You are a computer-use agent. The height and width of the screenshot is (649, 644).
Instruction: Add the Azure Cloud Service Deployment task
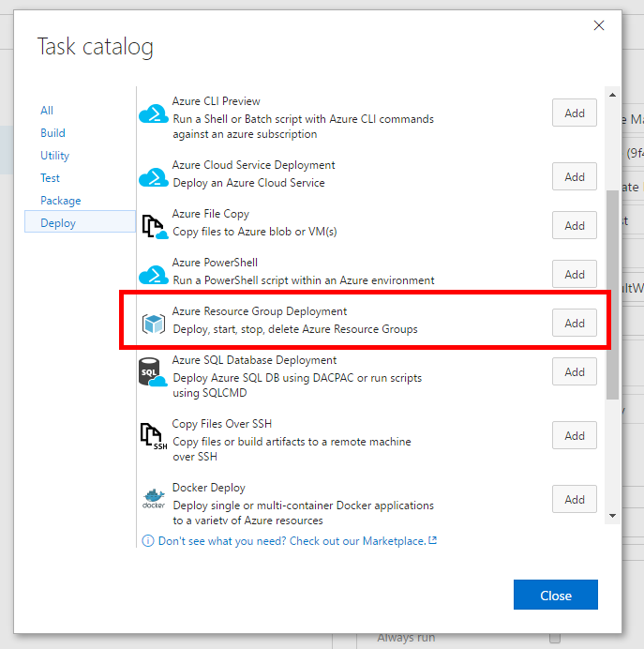(x=574, y=176)
